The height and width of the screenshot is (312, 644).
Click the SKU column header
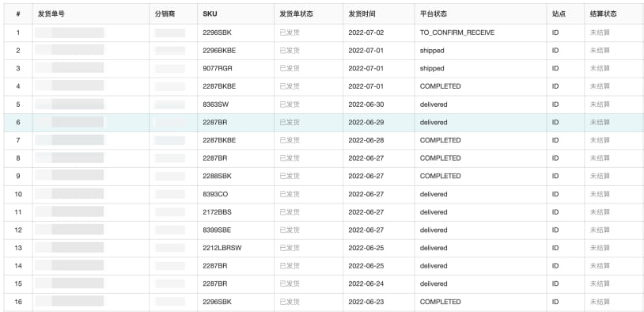(210, 14)
